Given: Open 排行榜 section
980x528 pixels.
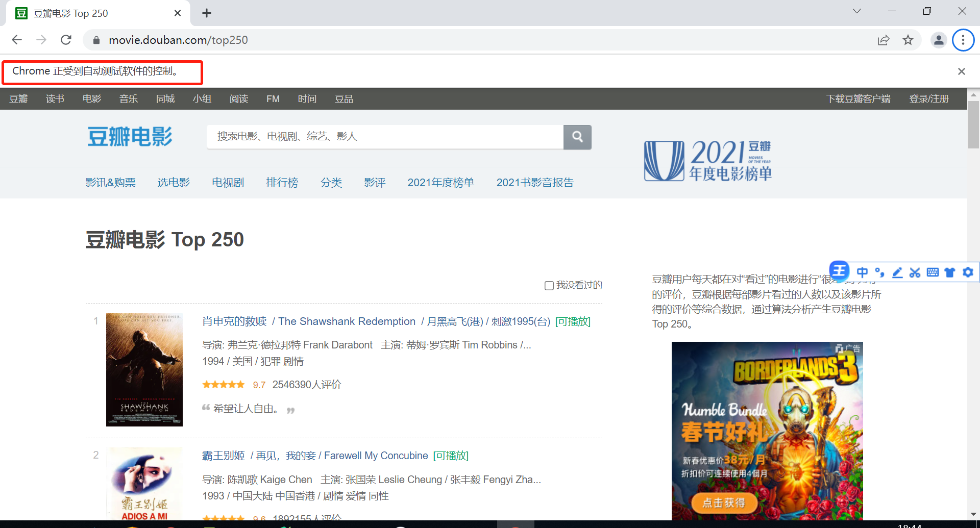Looking at the screenshot, I should 282,183.
